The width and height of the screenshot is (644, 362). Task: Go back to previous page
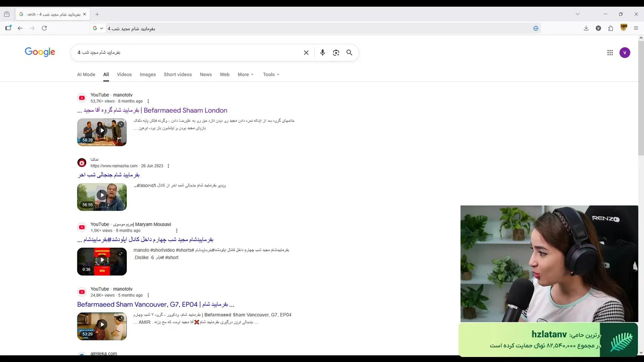tap(20, 28)
